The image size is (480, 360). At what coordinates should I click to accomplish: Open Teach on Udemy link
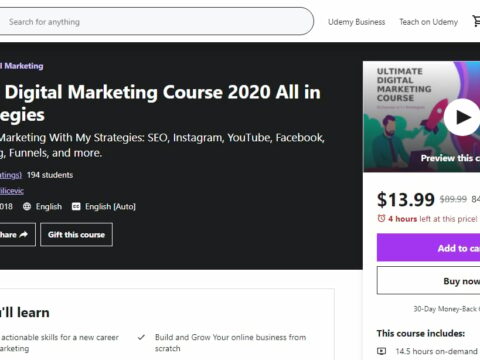428,22
